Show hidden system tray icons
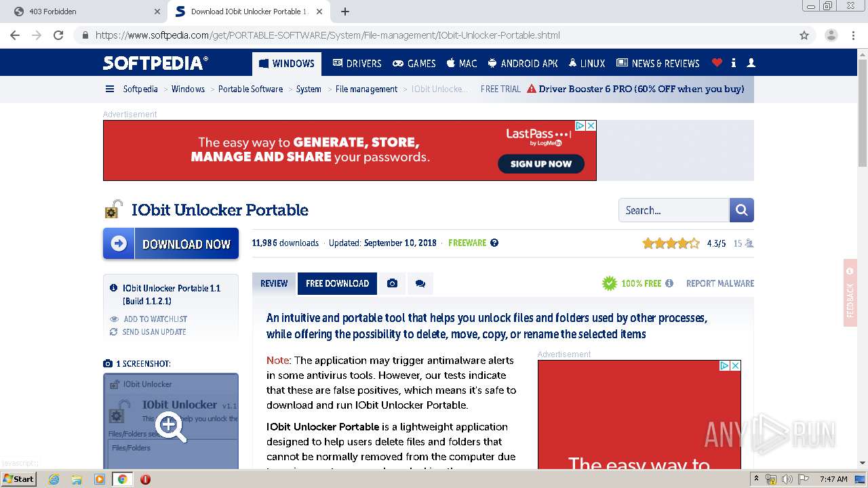This screenshot has width=868, height=488. pos(756,479)
